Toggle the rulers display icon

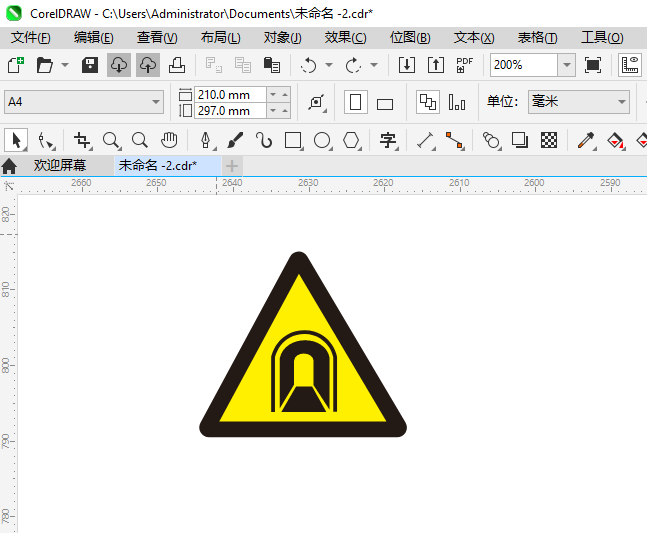[x=630, y=65]
